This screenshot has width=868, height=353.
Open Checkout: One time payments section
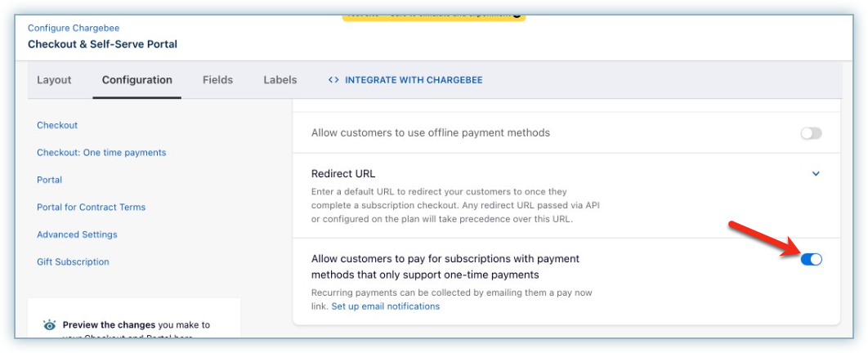(101, 152)
